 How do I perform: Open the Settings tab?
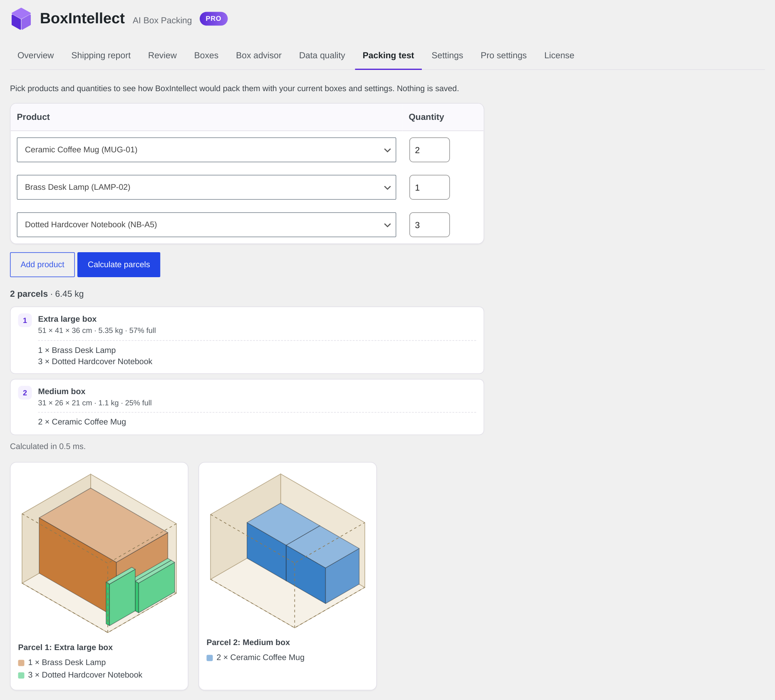447,55
